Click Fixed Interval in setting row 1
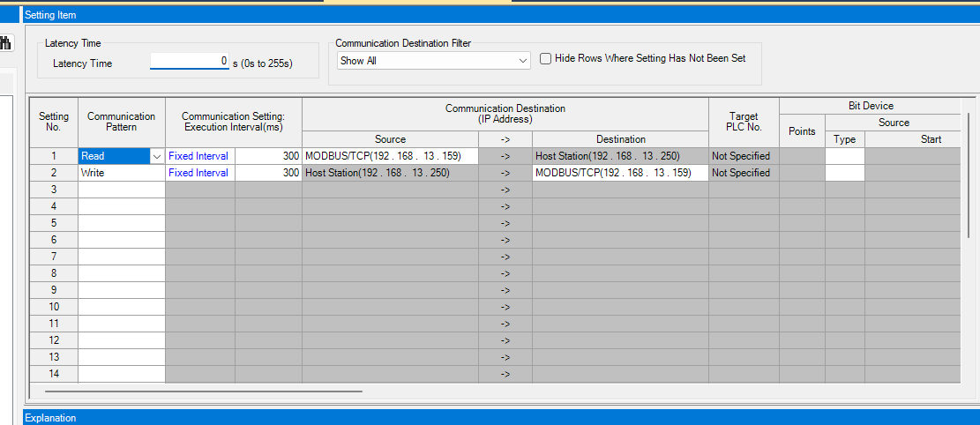 pos(200,156)
